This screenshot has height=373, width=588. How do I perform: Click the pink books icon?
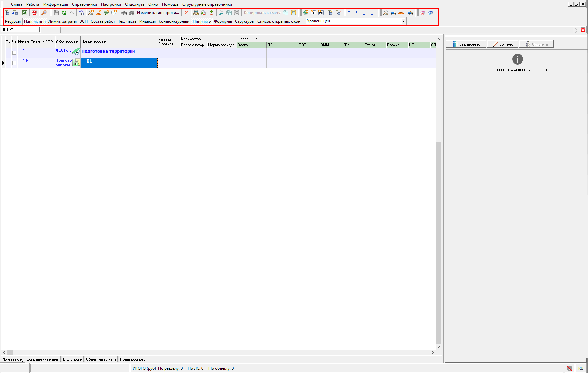(x=423, y=13)
